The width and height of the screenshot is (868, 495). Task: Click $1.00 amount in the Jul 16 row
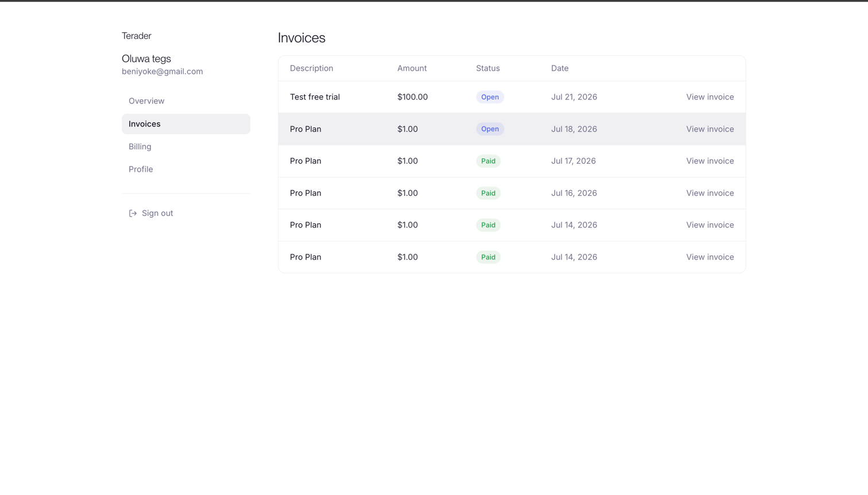(408, 194)
